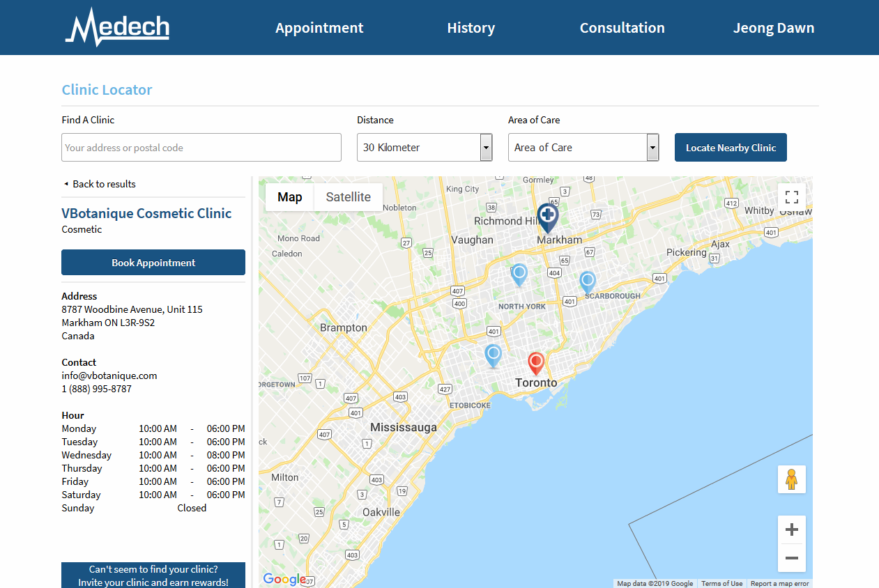The image size is (879, 588).
Task: Click the address line 8787 Woodbine Avenue, Unit 115
Action: 132,309
